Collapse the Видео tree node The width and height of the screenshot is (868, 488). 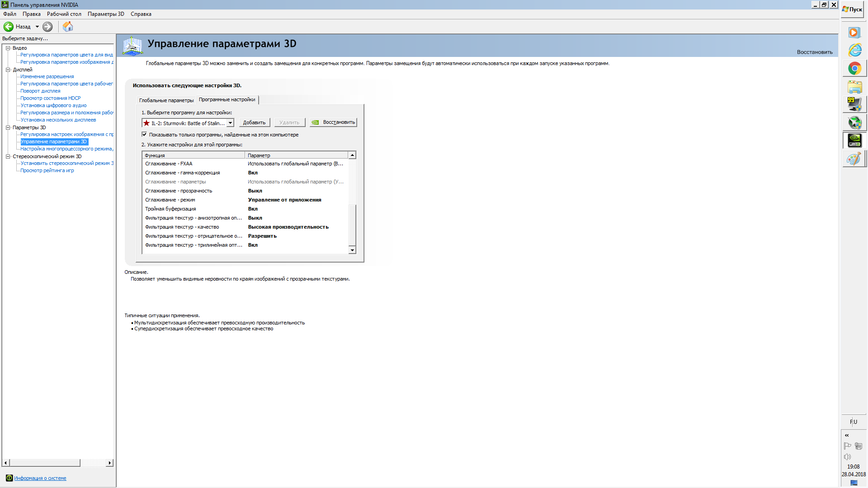pyautogui.click(x=8, y=48)
